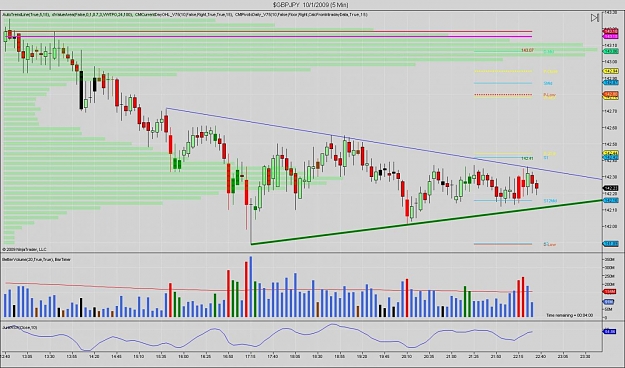Viewport: 625px width, 368px height.
Task: Click the 300M volume axis label
Action: pos(610,268)
